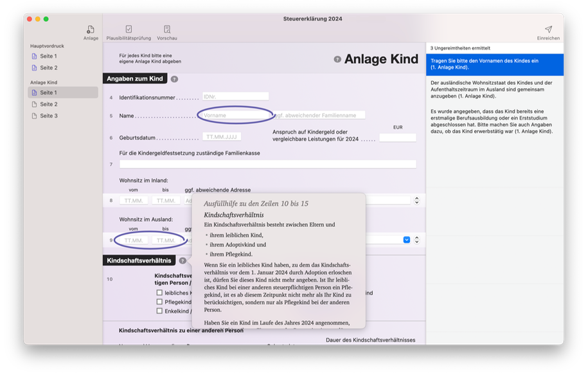Viewport: 588px width, 373px height.
Task: Open the Vorschau preview
Action: 167,30
